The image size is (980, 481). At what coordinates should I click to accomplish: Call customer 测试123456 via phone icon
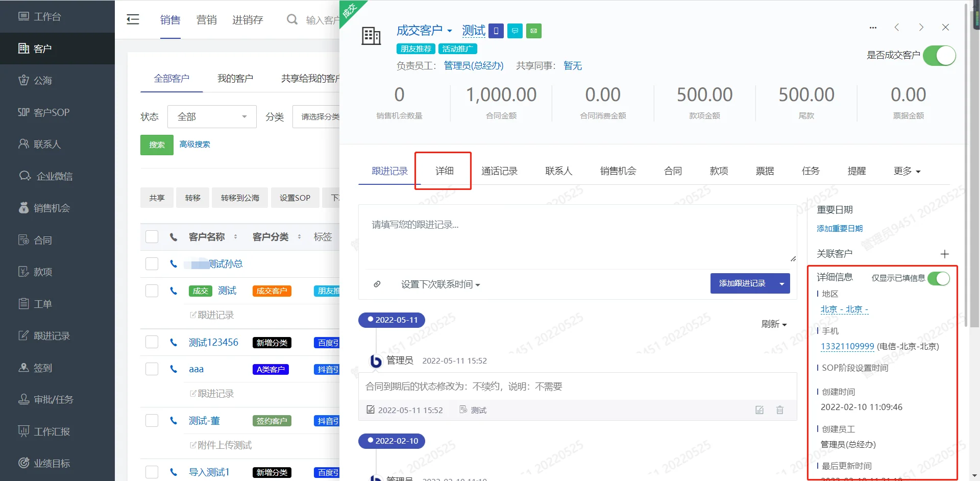[x=174, y=343]
